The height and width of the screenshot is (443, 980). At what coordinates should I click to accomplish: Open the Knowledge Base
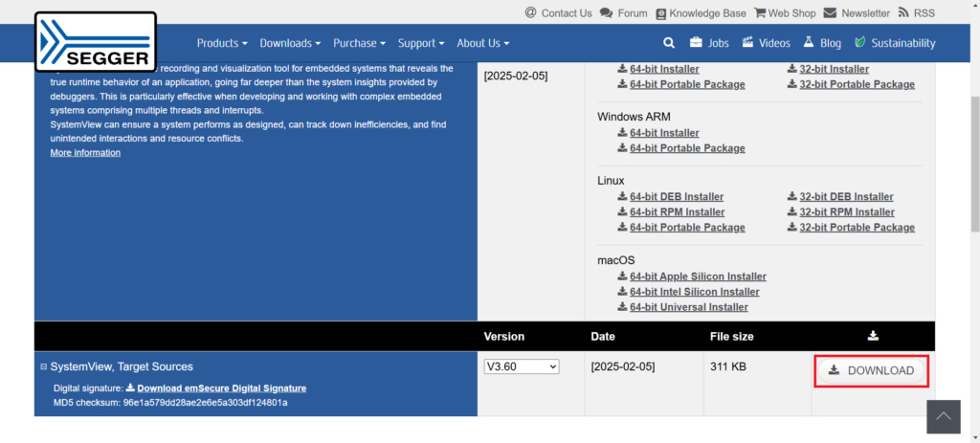701,13
